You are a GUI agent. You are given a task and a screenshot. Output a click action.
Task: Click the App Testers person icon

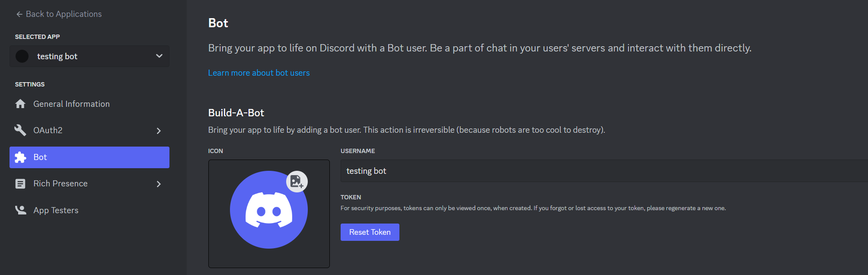point(20,210)
